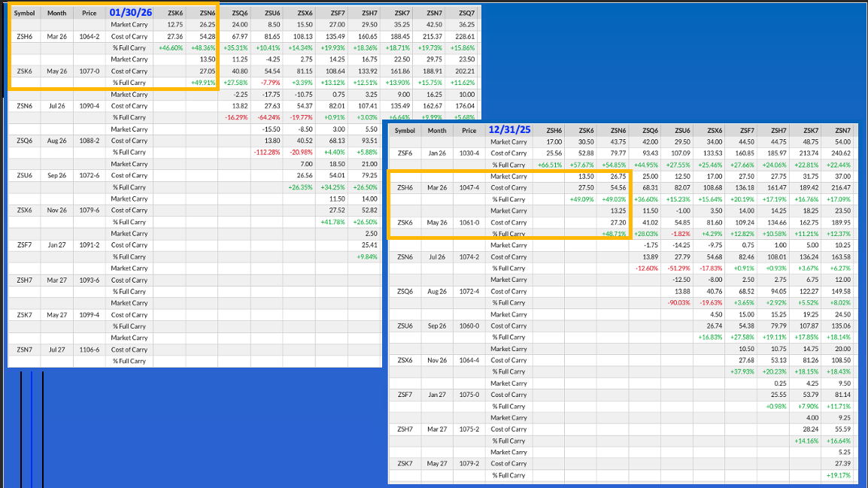Click the Price header in 12/31/25 table
The image size is (868, 488).
click(x=469, y=131)
